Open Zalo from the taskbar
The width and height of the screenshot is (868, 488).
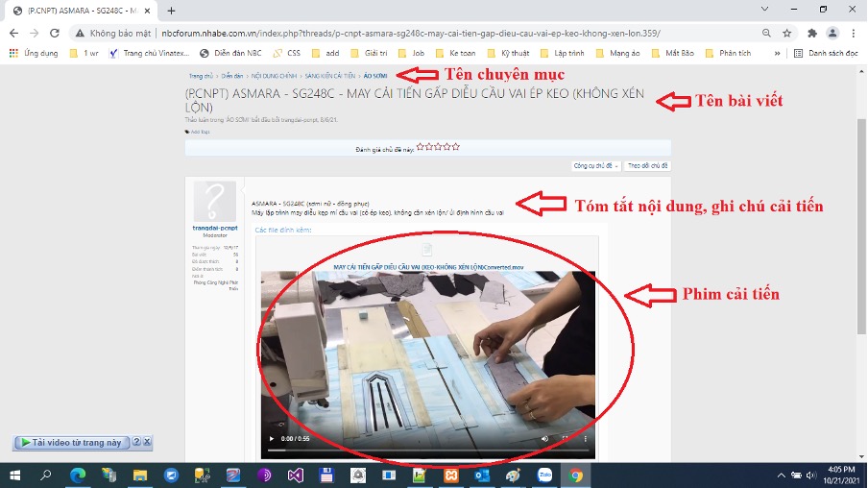pyautogui.click(x=544, y=476)
